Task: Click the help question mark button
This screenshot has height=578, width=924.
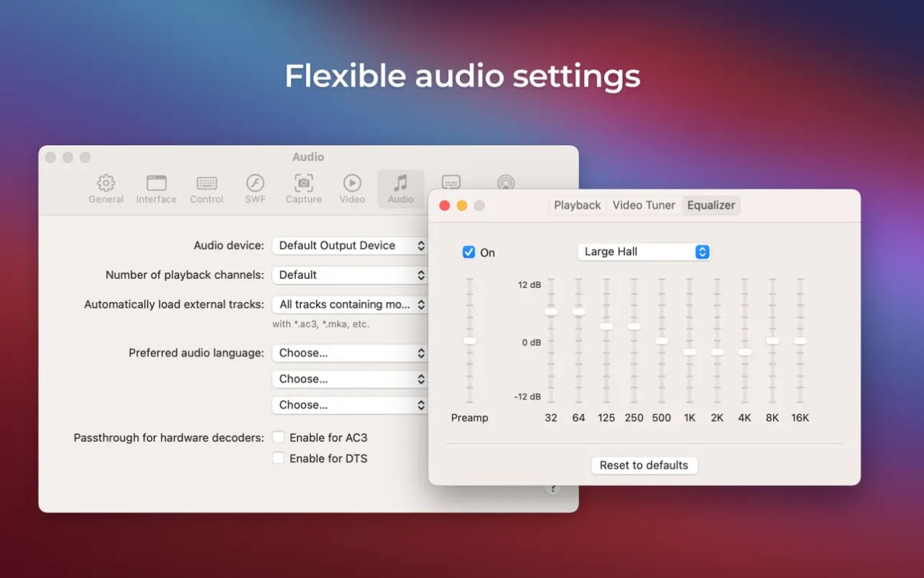Action: [552, 489]
